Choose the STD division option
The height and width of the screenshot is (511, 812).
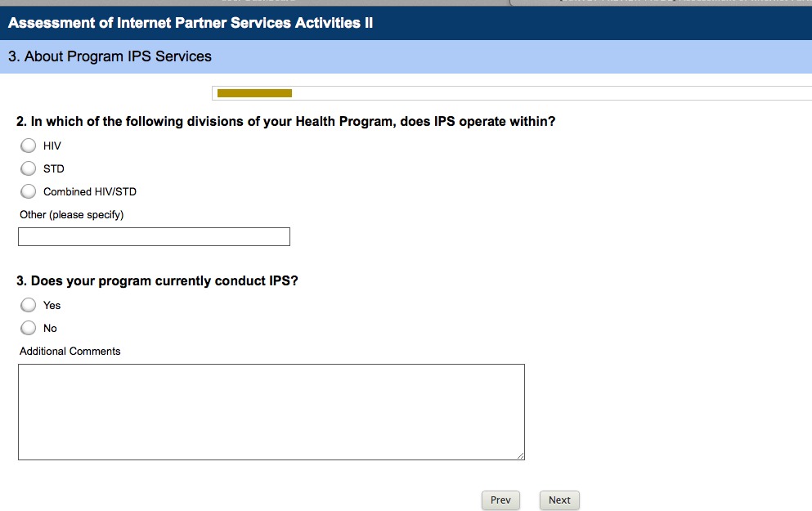point(29,168)
